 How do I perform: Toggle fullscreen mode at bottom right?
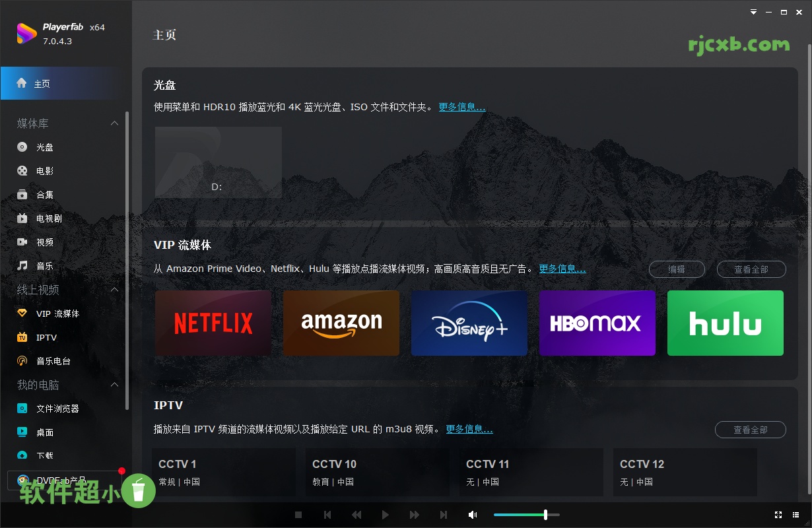pyautogui.click(x=778, y=515)
